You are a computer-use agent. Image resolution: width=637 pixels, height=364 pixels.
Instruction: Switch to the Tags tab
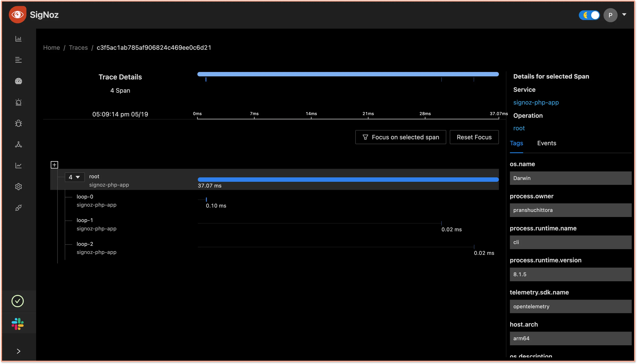pos(516,143)
